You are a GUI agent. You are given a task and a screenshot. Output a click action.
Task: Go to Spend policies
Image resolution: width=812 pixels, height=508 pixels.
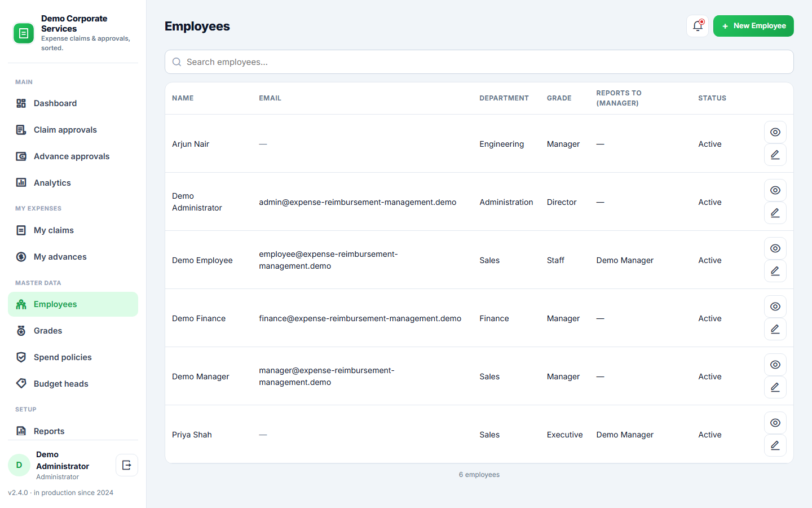[73, 357]
